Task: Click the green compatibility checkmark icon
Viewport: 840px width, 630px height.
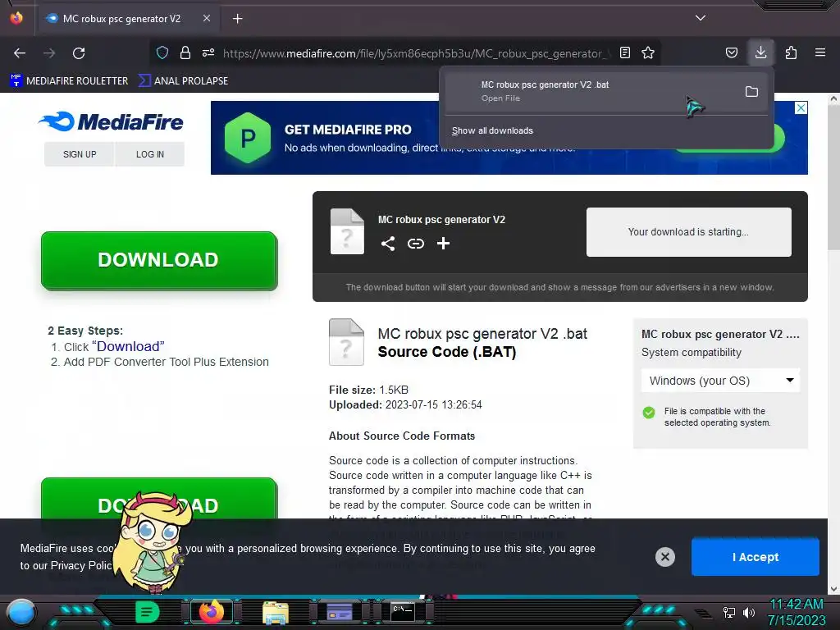Action: [649, 413]
